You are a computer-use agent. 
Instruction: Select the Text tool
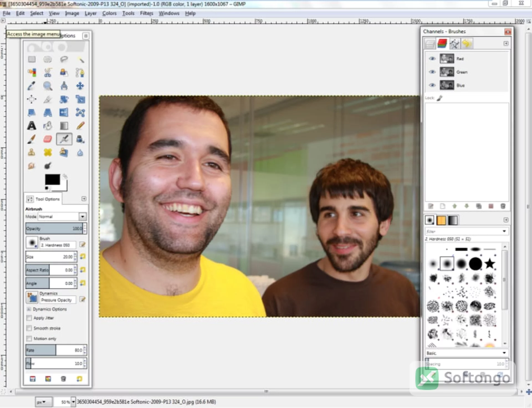tap(32, 126)
